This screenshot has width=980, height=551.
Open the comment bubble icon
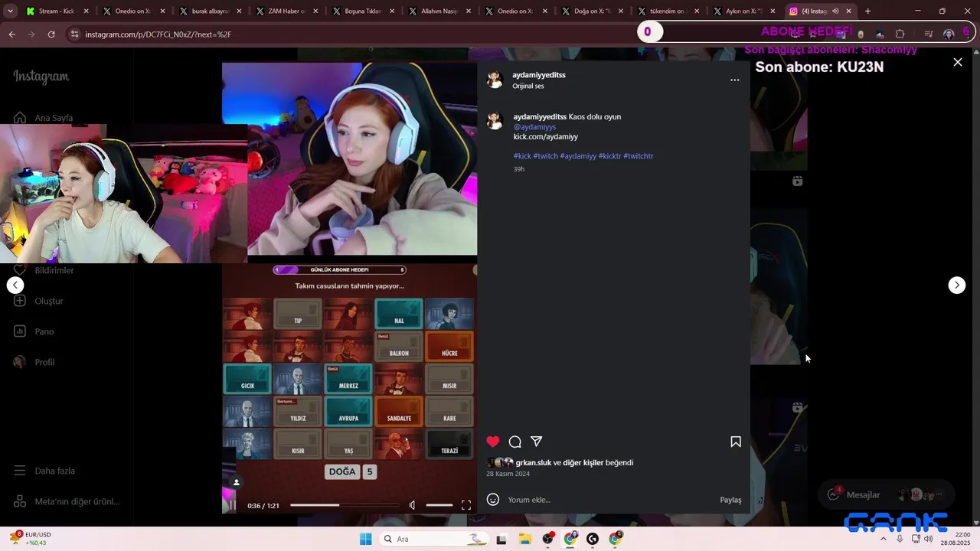(515, 442)
